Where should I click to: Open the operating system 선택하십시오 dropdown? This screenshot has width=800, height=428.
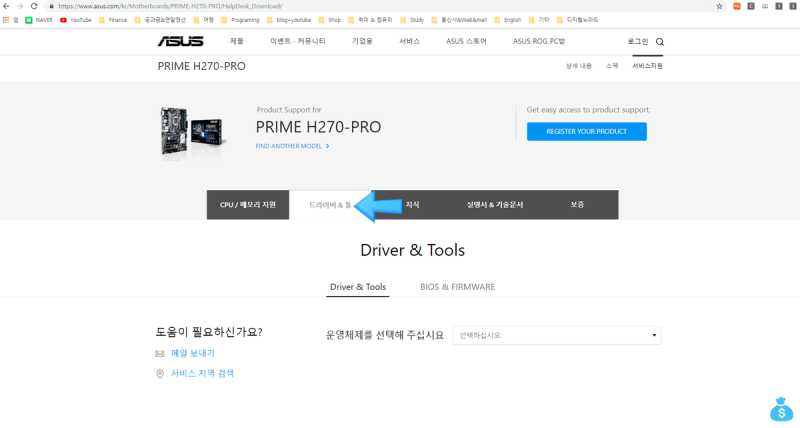557,335
